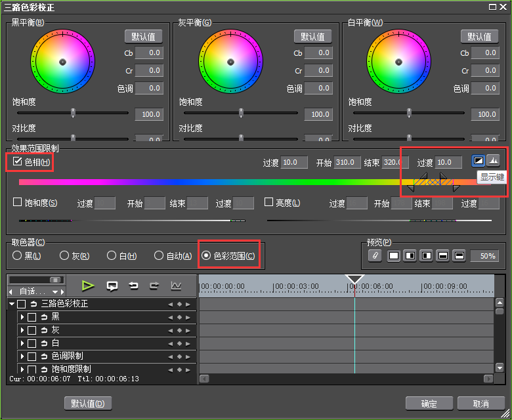Viewport: 512px width, 420px height.
Task: Select the 自动(A) color picker radio button
Action: [x=159, y=255]
